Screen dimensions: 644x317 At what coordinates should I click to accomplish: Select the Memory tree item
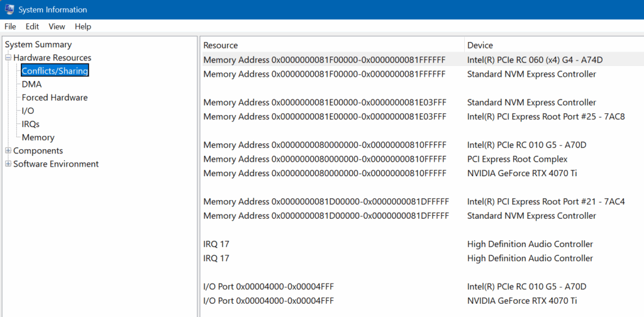[38, 137]
